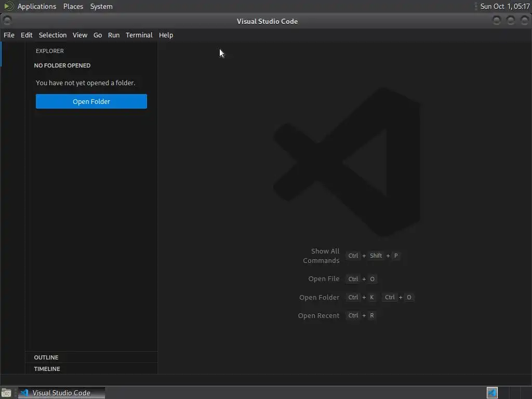
Task: Open the Terminal menu
Action: pyautogui.click(x=139, y=35)
